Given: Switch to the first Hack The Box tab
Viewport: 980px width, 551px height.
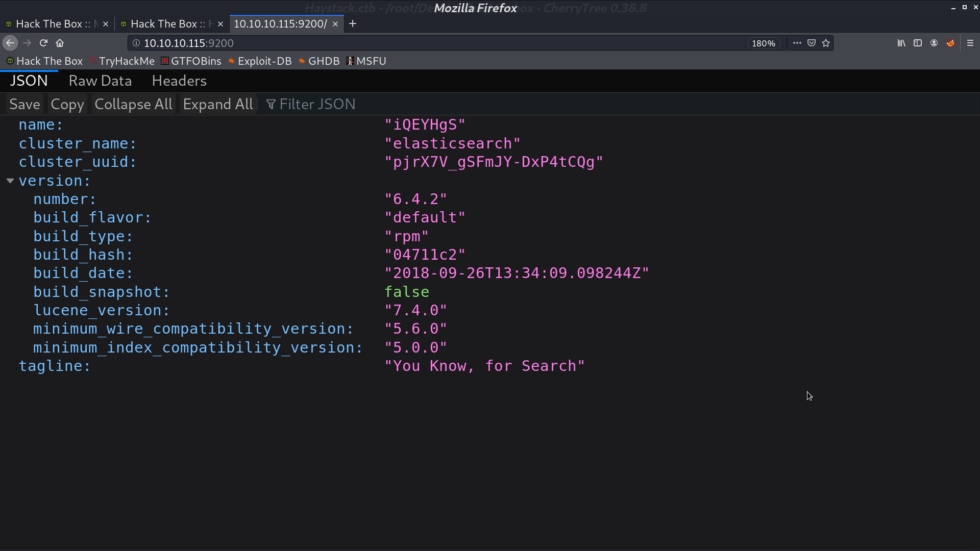Looking at the screenshot, I should tap(52, 24).
